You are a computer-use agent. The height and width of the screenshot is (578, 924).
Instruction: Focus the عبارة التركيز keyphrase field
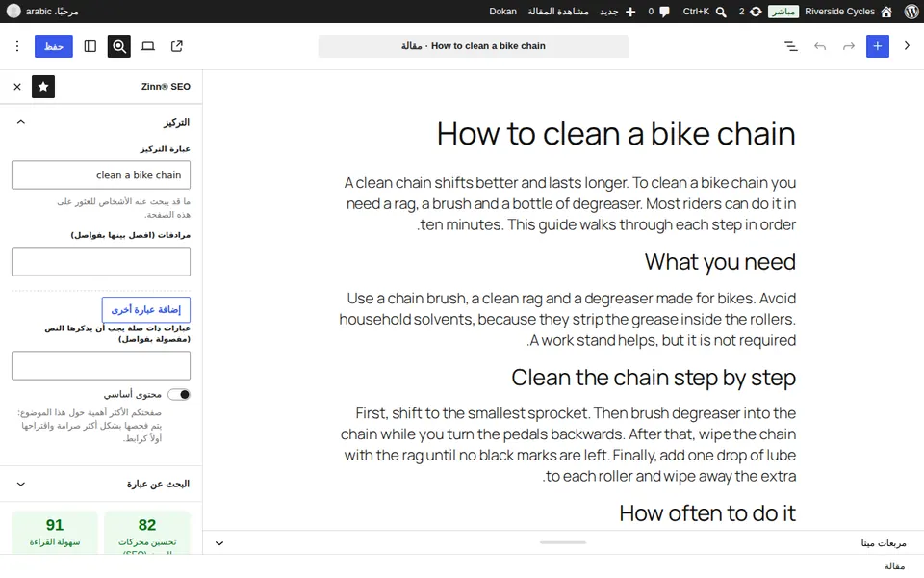101,175
